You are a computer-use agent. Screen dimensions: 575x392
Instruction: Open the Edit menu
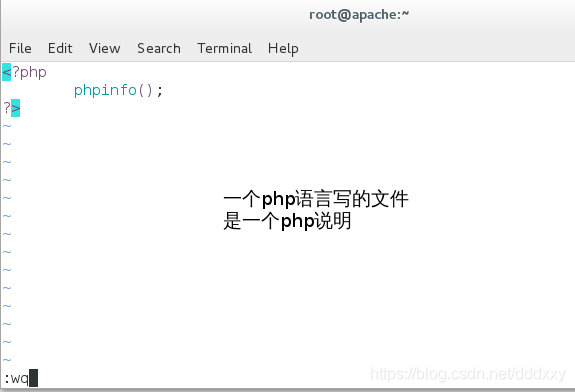click(x=60, y=48)
